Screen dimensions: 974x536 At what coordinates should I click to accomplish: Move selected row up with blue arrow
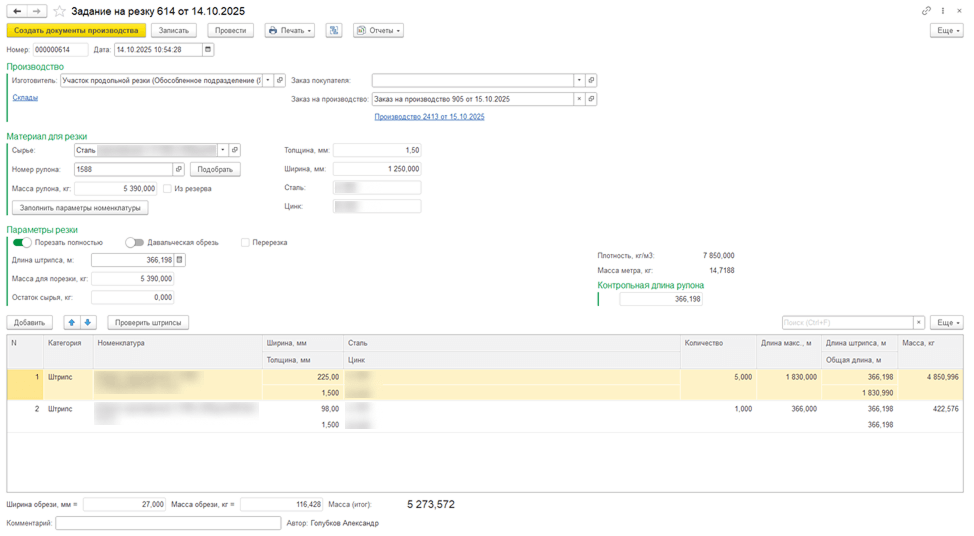71,323
